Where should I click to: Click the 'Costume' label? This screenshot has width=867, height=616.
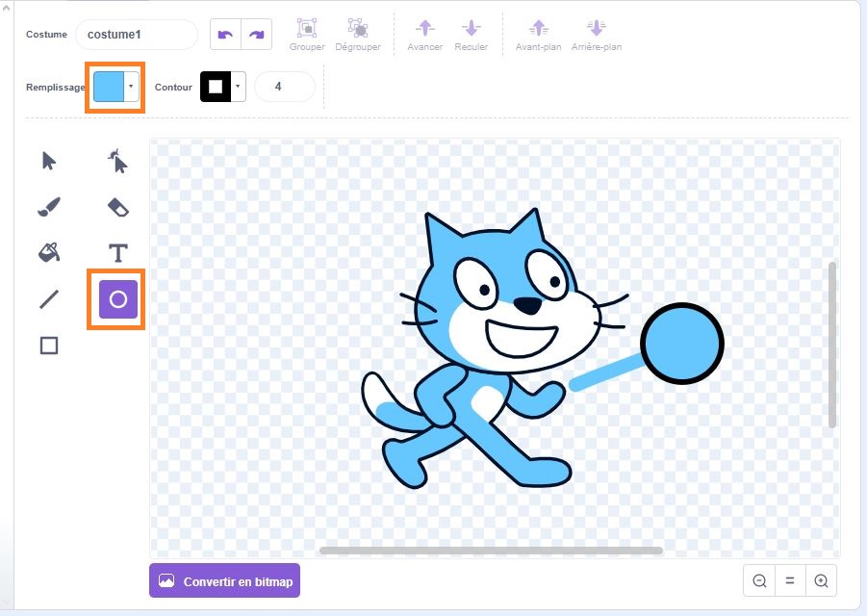(x=46, y=35)
